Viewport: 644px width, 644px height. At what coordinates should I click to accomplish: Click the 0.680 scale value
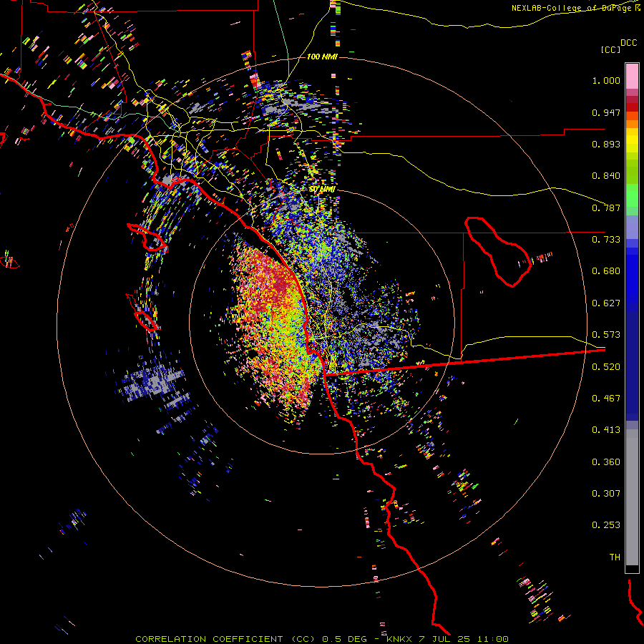[x=606, y=271]
